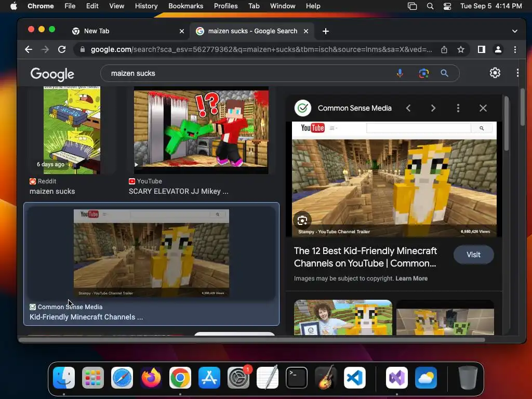Viewport: 532px width, 399px height.
Task: Launch Visual Studio Code from dock
Action: pos(355,378)
